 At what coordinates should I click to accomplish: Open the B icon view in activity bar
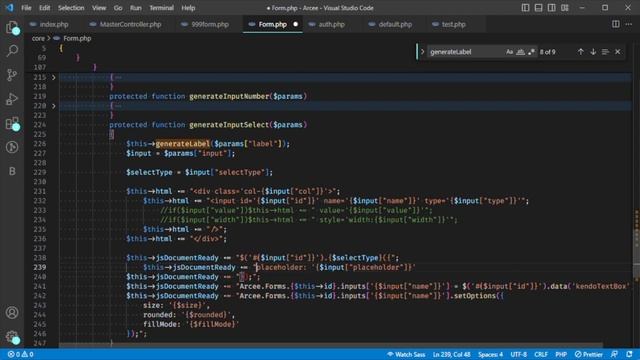[12, 171]
